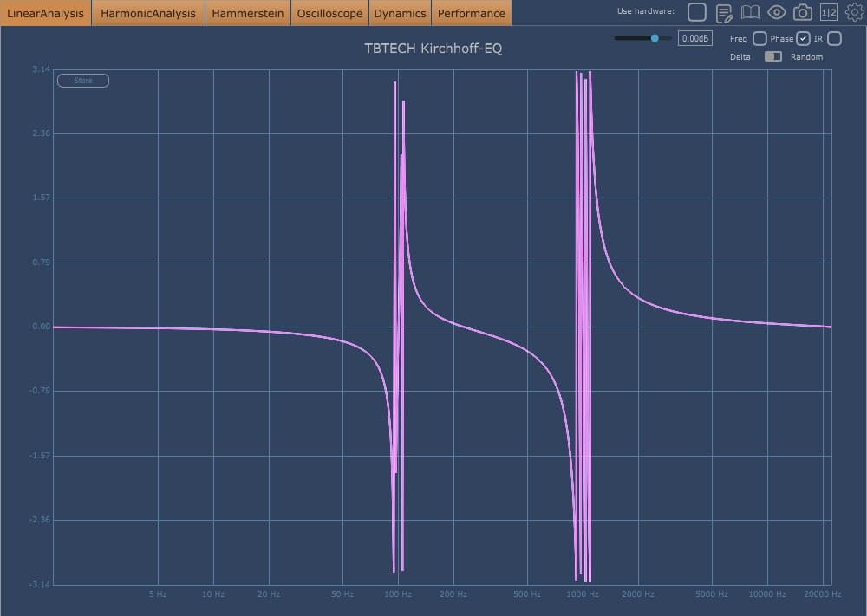The width and height of the screenshot is (867, 616).
Task: Take a snapshot with the camera icon
Action: tap(803, 12)
